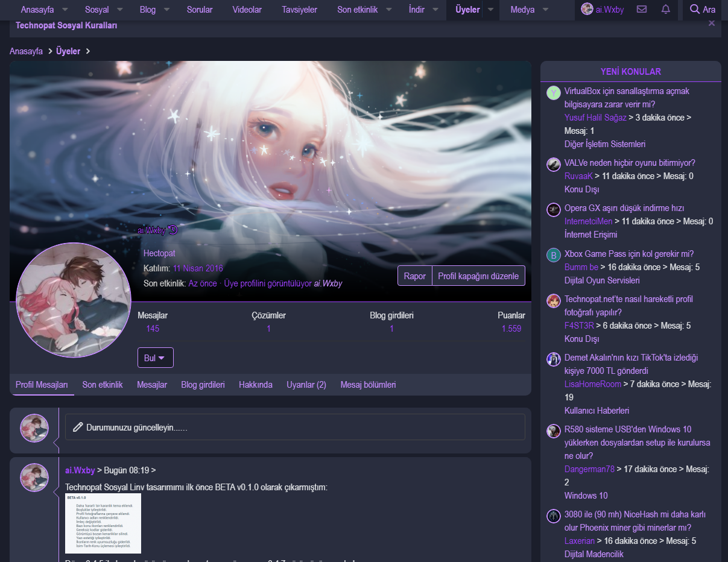Click avatar beside the Bugün 08:19 post

[34, 478]
